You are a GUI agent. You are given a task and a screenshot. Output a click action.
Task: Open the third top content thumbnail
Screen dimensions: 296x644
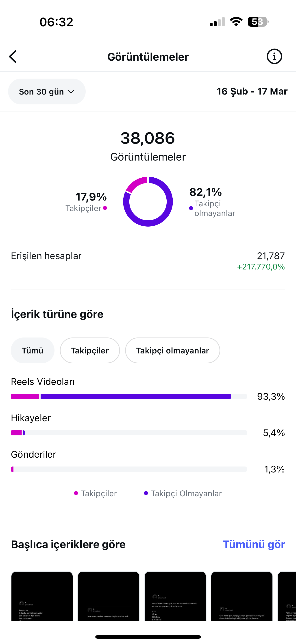click(175, 596)
